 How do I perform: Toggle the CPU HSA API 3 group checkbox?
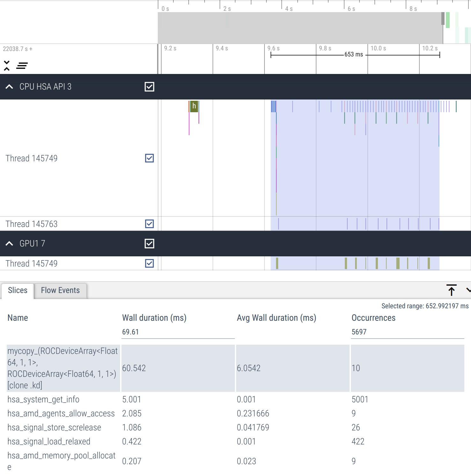click(x=149, y=87)
